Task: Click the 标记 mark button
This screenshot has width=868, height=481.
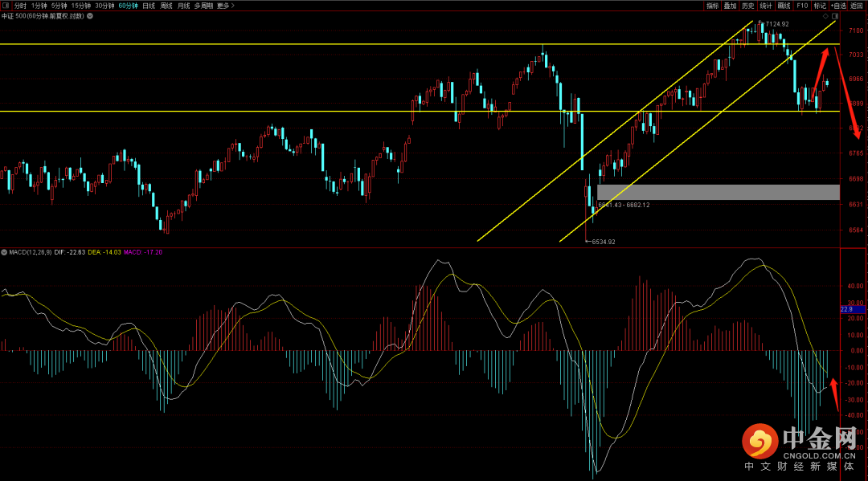Action: pyautogui.click(x=820, y=6)
